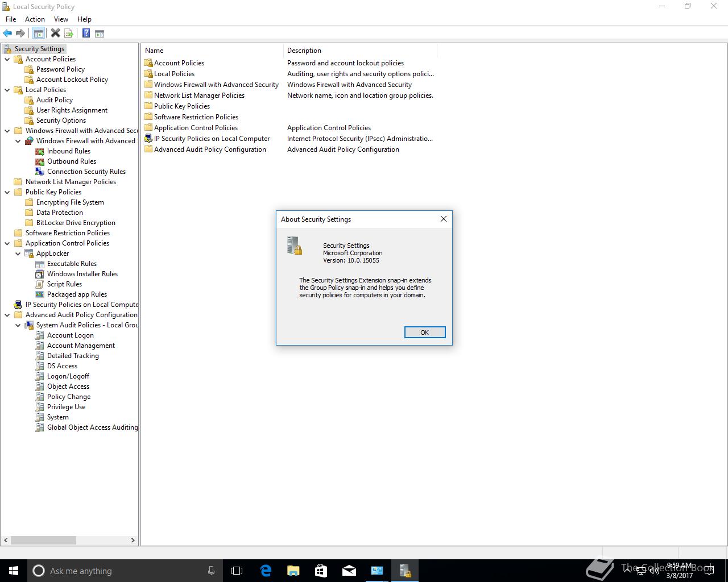Click the Outbound Rules icon in the tree
Viewport: 728px width, 582px height.
click(40, 161)
